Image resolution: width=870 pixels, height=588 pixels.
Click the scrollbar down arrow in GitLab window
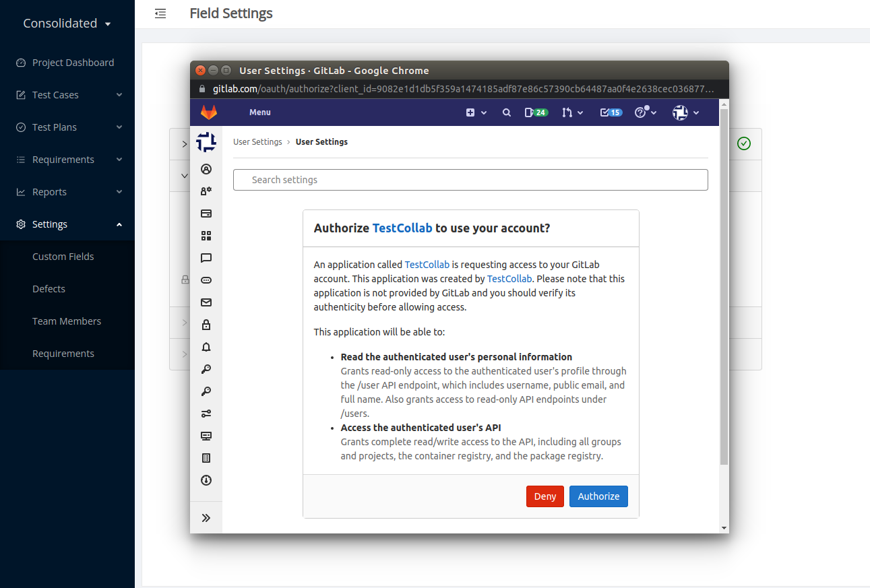[724, 528]
